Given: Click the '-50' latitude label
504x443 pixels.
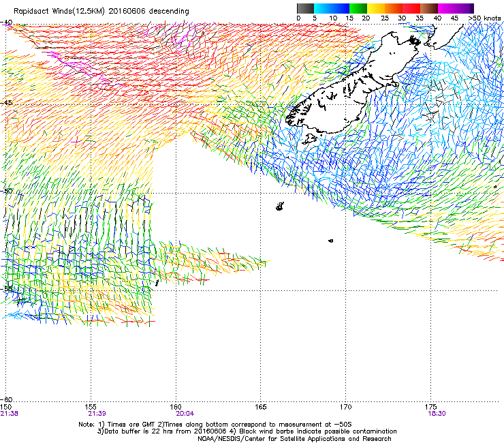Looking at the screenshot, I should (6, 191).
